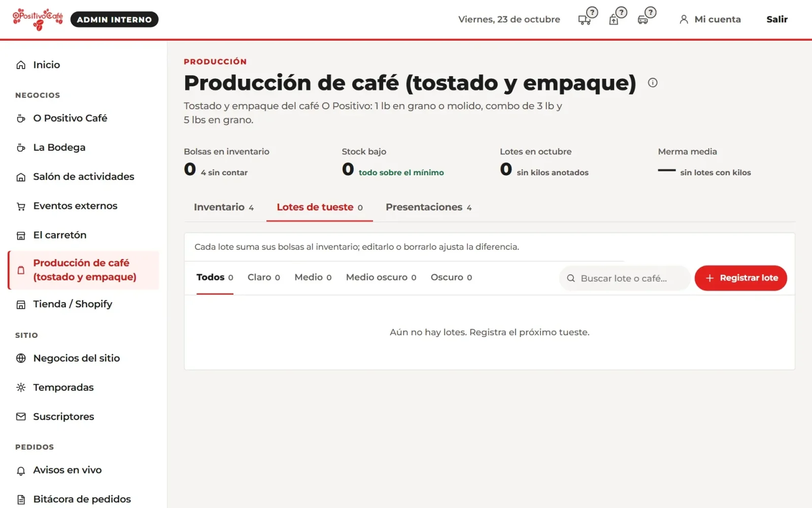Screen dimensions: 812x508
Task: Open Avisos en vivo
Action: coord(84,470)
